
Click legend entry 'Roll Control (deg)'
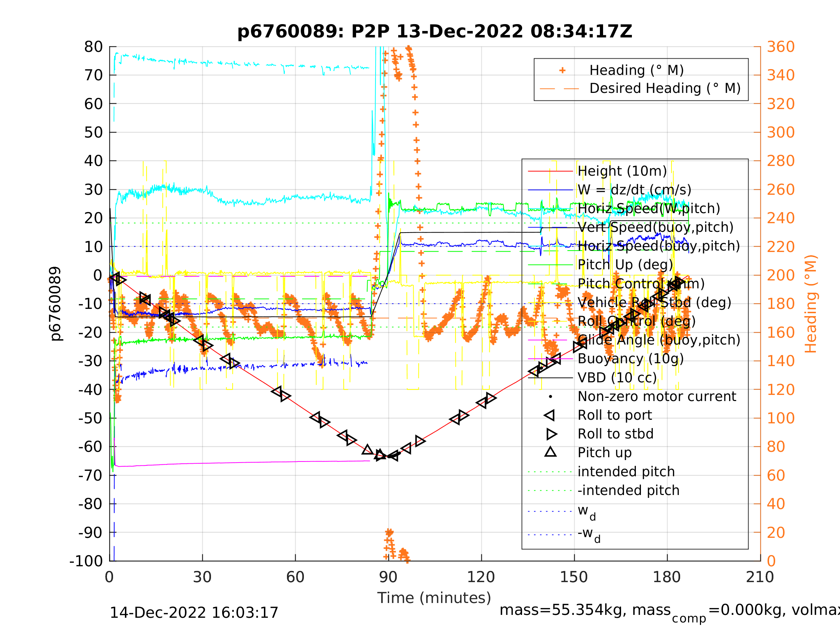click(x=637, y=321)
